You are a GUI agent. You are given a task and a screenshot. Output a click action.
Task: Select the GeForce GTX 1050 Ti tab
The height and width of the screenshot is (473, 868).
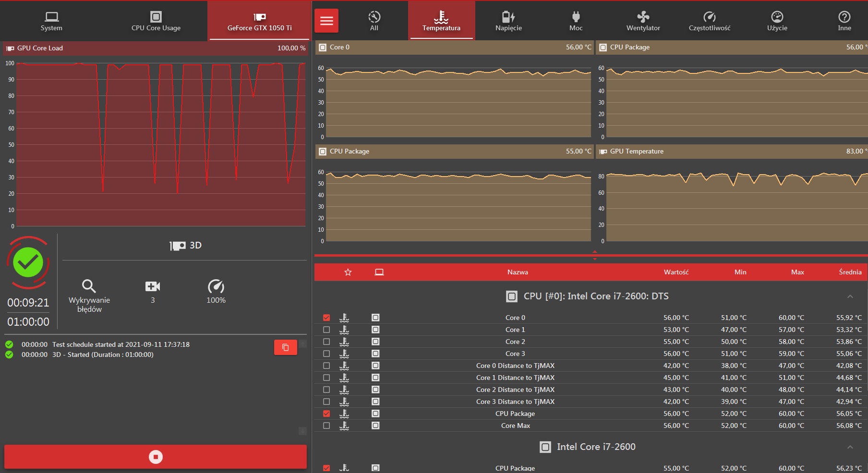[x=260, y=21]
